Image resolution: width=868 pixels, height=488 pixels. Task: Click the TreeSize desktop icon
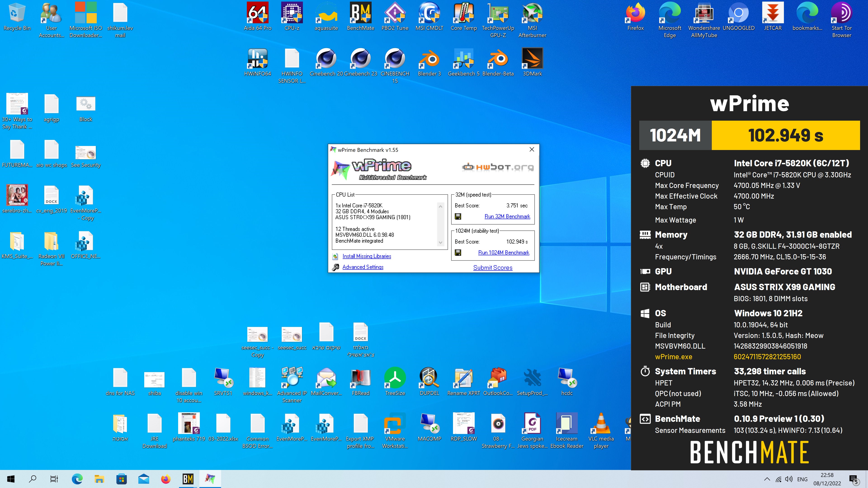point(395,381)
